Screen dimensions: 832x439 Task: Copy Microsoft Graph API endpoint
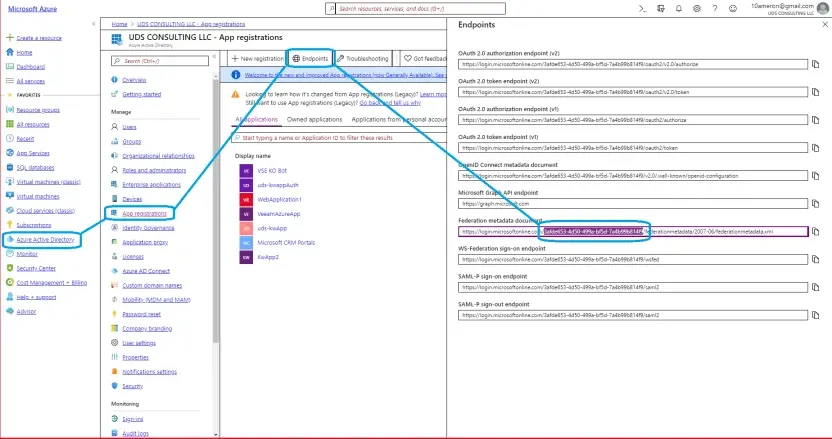click(x=816, y=203)
